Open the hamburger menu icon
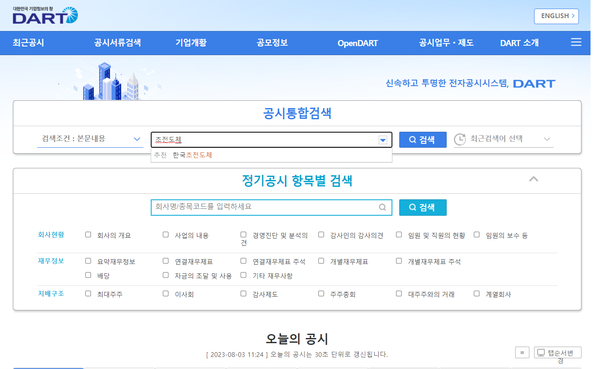600x369 pixels. (x=576, y=42)
